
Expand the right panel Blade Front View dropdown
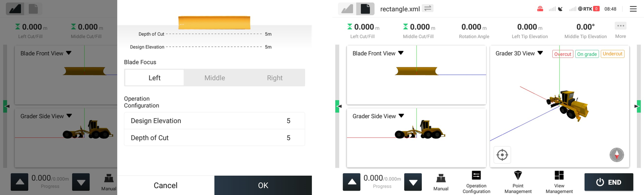tap(401, 53)
